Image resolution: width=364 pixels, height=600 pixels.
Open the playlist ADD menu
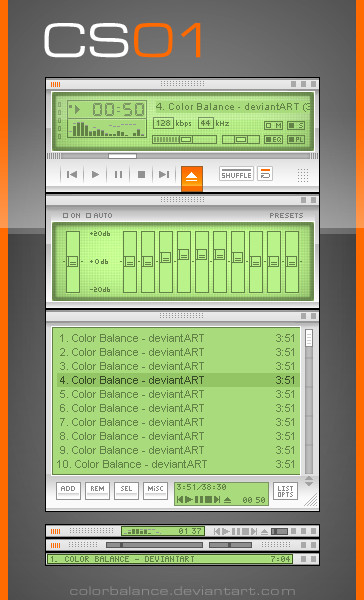pyautogui.click(x=68, y=490)
